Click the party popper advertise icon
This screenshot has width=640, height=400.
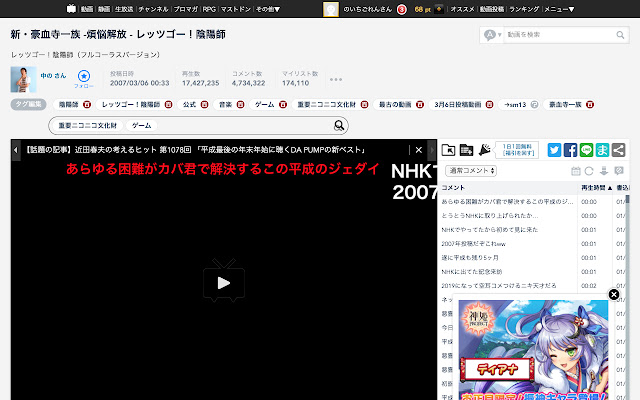point(484,150)
